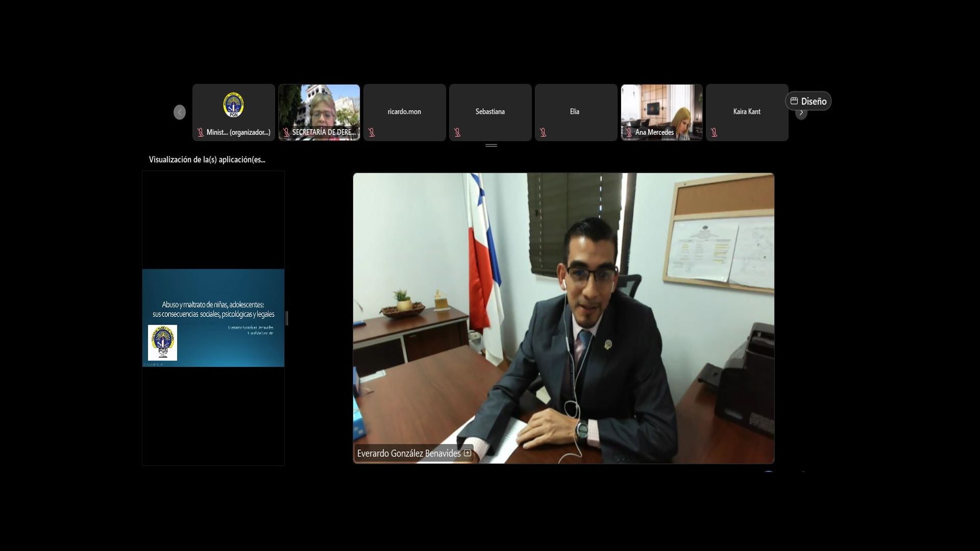
Task: Select the Sebastiana participant tile
Action: 490,112
